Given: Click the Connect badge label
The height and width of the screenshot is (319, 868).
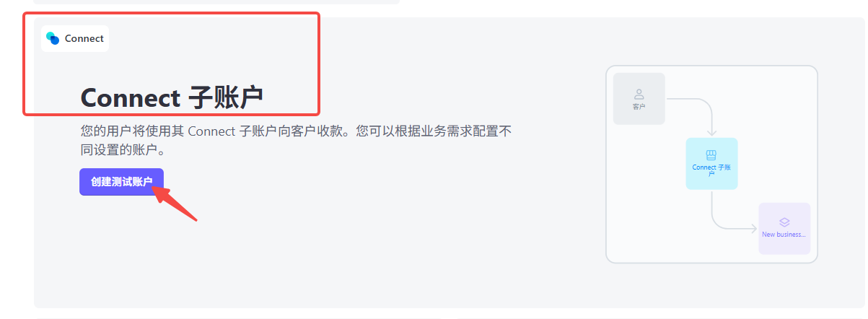Looking at the screenshot, I should coord(84,39).
